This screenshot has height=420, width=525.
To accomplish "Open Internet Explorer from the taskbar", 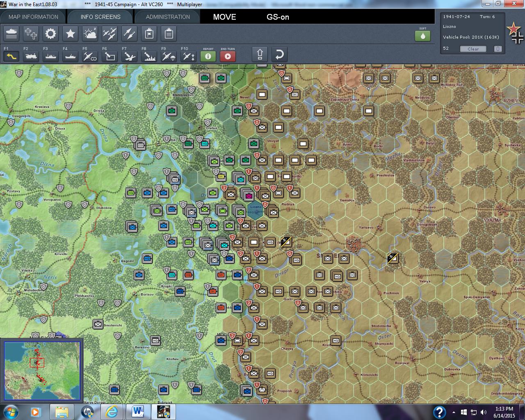I will click(x=112, y=412).
